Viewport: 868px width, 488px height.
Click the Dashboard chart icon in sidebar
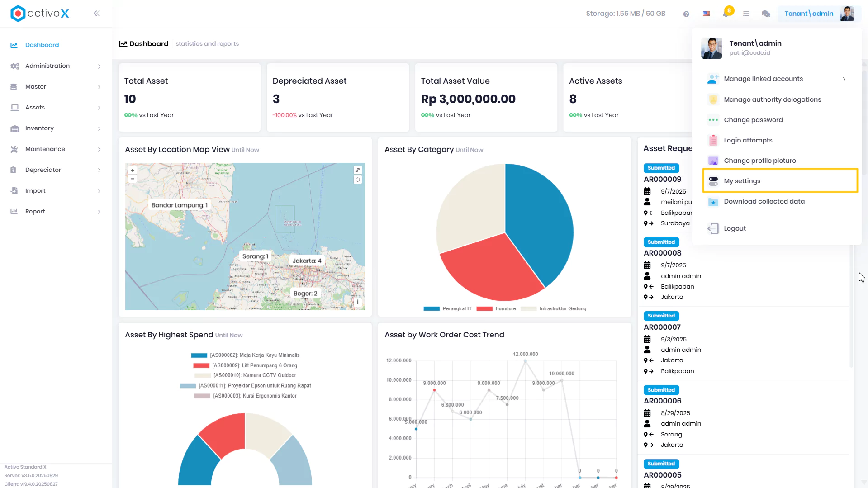click(x=14, y=45)
